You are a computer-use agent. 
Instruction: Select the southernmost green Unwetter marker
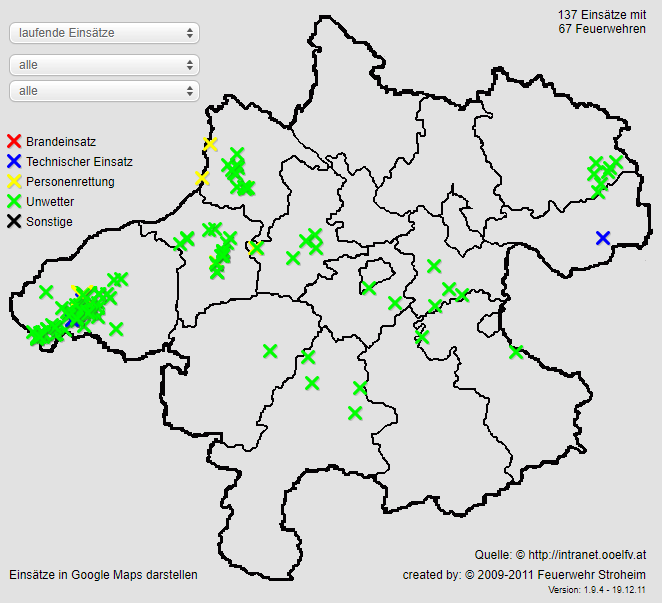(355, 413)
